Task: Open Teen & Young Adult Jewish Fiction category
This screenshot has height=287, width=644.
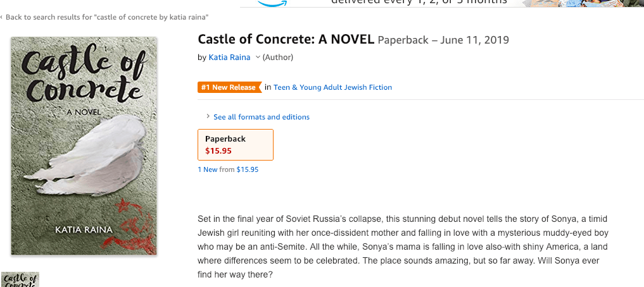Action: pos(332,87)
